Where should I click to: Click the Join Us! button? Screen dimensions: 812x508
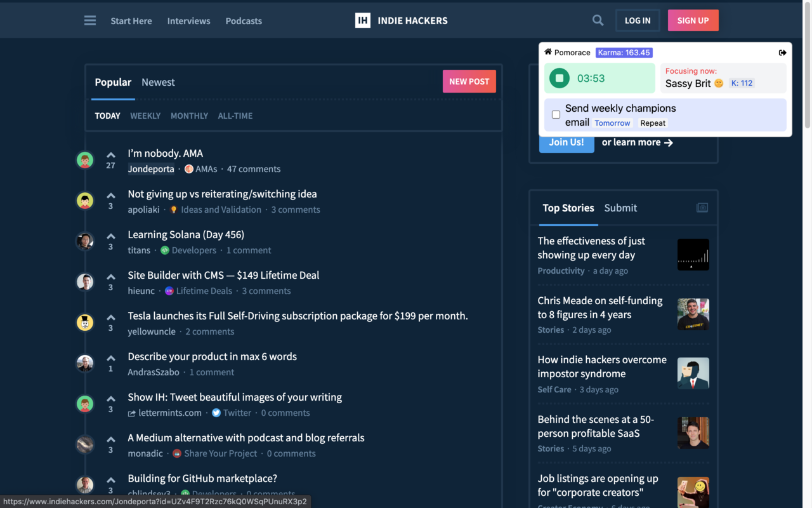tap(566, 142)
